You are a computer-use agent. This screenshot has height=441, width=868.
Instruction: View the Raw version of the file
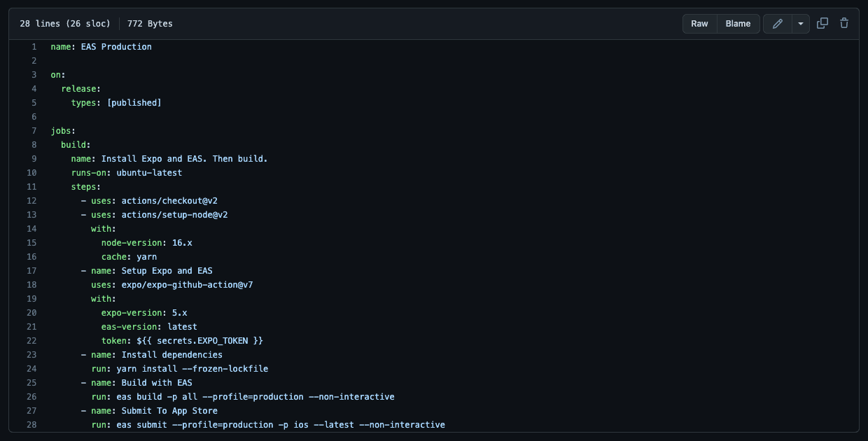point(699,23)
